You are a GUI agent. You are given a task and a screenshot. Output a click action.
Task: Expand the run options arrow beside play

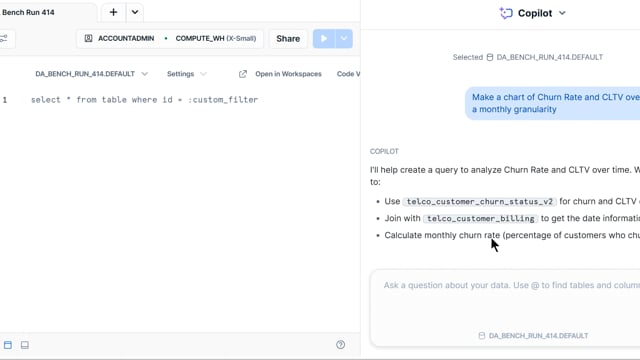pos(344,38)
